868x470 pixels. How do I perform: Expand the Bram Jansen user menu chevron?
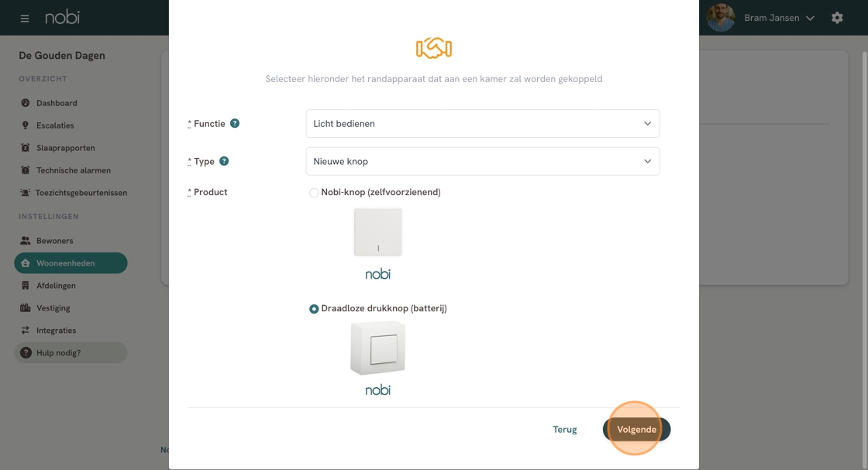(x=810, y=19)
